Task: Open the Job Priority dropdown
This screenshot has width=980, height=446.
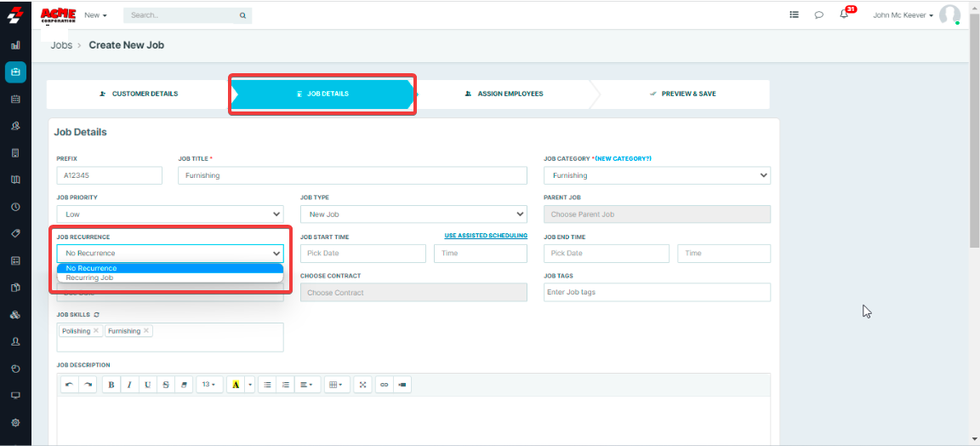Action: [170, 214]
